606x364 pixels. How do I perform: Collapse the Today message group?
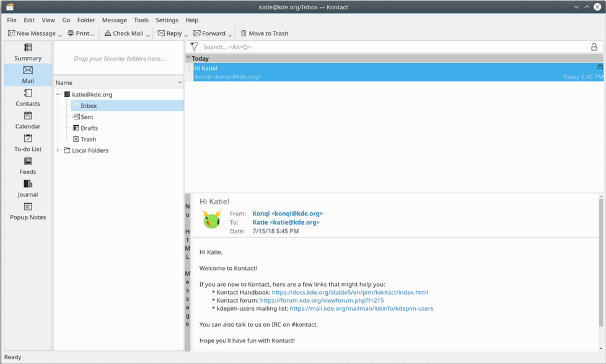click(x=188, y=58)
